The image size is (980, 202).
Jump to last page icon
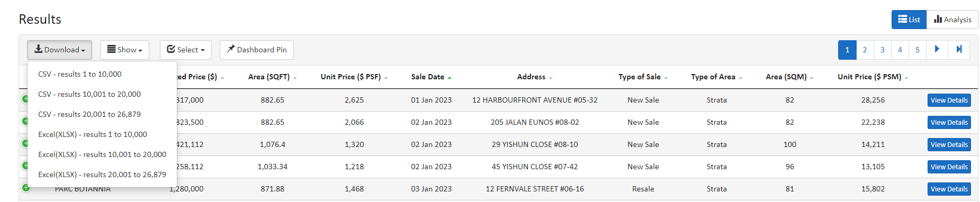click(x=959, y=50)
